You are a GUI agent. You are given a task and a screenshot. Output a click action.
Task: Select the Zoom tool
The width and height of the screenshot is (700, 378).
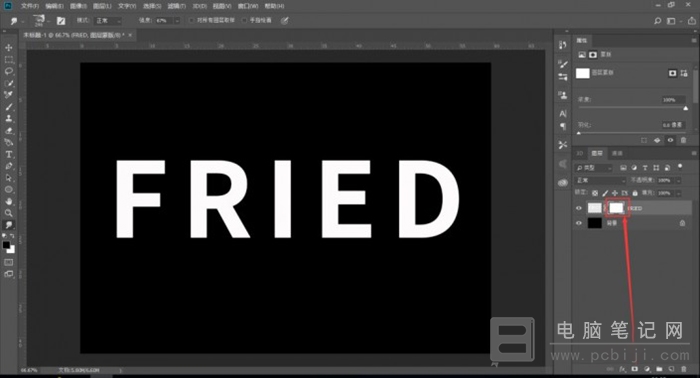point(8,213)
